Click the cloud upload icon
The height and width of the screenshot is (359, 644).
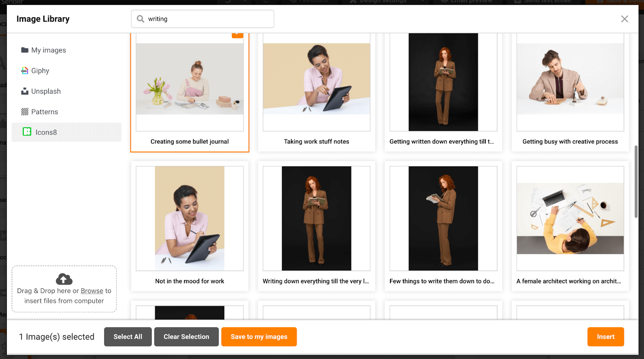(64, 279)
